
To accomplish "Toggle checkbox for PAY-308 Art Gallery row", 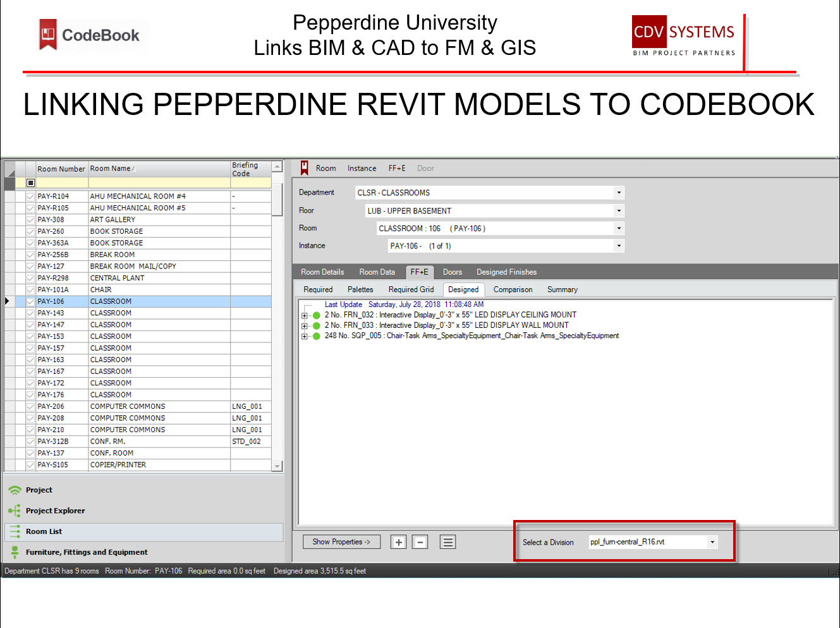I will (30, 220).
